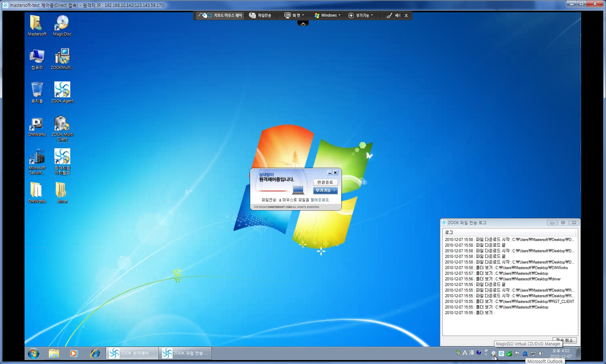Click the Show desktop strip on remote taskbar
Screen dimensions: 606x364
coord(578,353)
